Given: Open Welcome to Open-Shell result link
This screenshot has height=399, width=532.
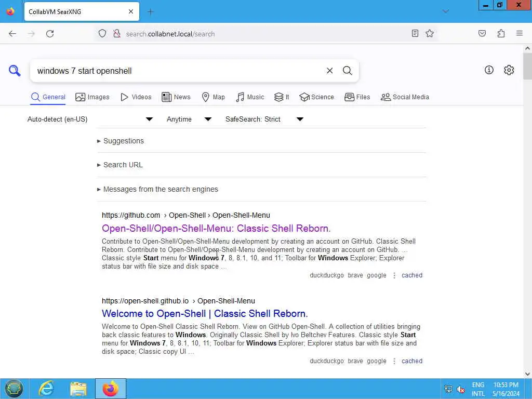Looking at the screenshot, I should point(205,313).
